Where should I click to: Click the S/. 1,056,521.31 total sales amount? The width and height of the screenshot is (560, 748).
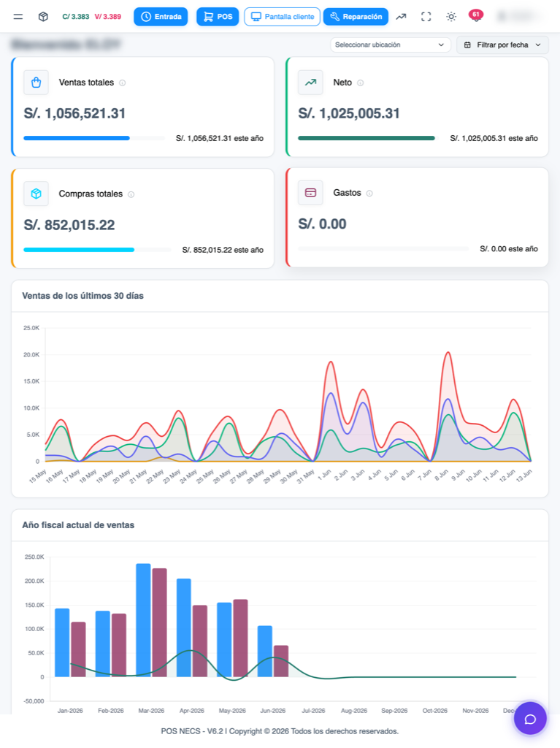click(75, 113)
